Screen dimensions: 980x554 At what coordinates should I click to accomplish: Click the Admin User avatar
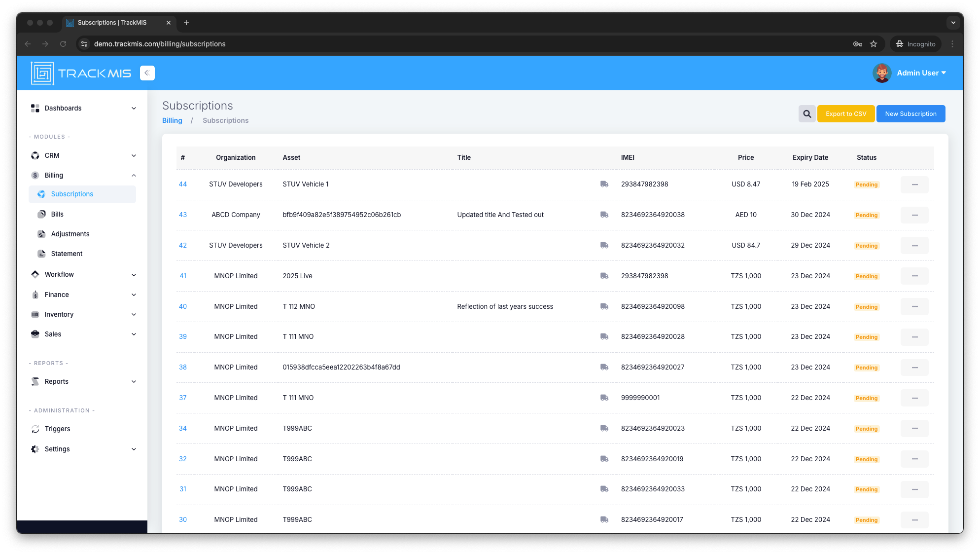881,73
